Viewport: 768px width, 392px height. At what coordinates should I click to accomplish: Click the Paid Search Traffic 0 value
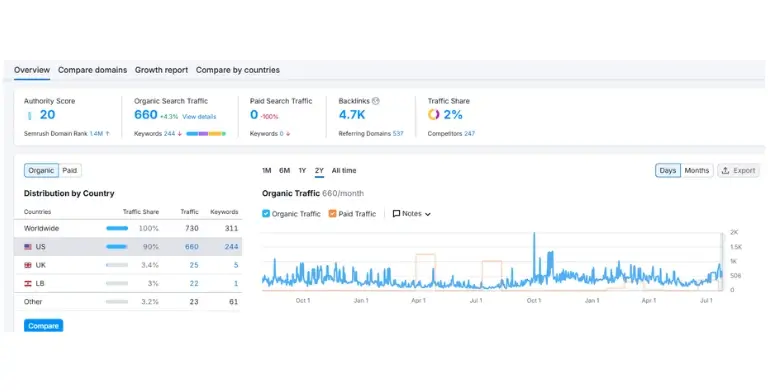point(254,115)
